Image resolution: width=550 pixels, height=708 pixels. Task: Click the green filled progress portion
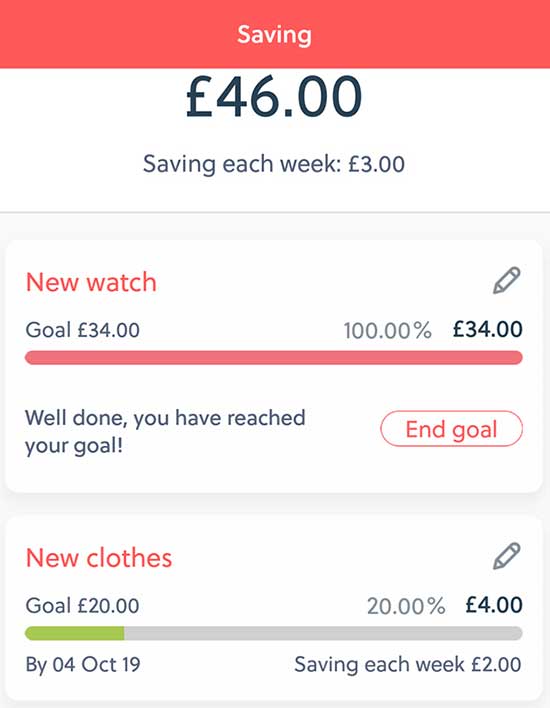[75, 633]
